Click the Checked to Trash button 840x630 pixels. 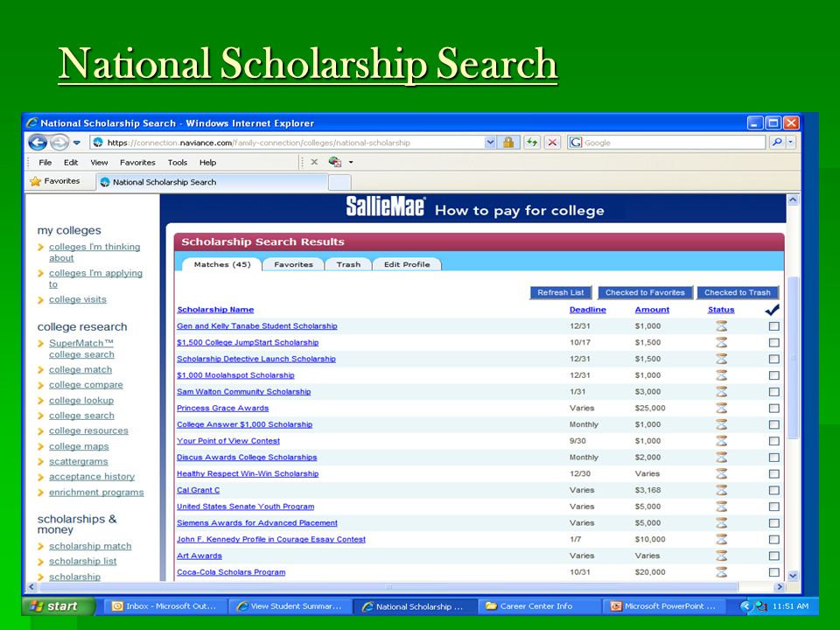pos(737,292)
